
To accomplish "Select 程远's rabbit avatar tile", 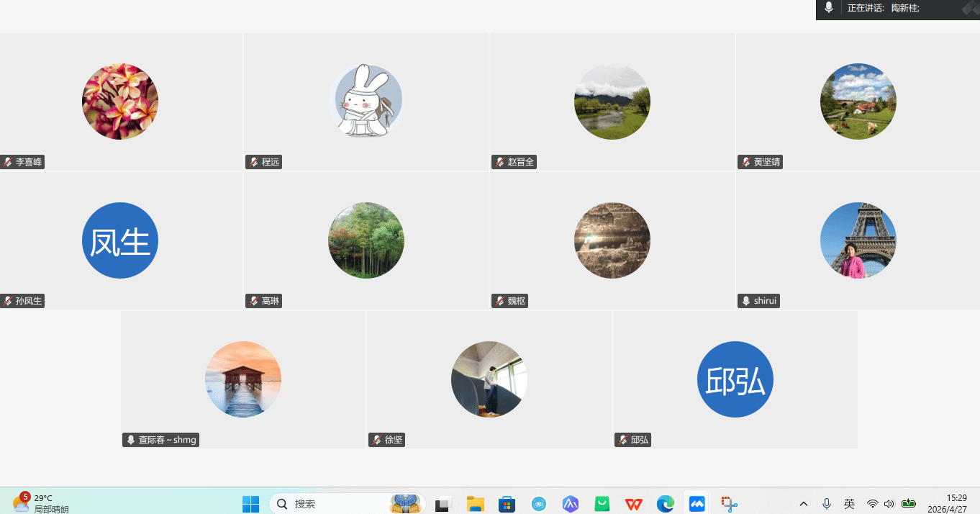I will coord(366,101).
